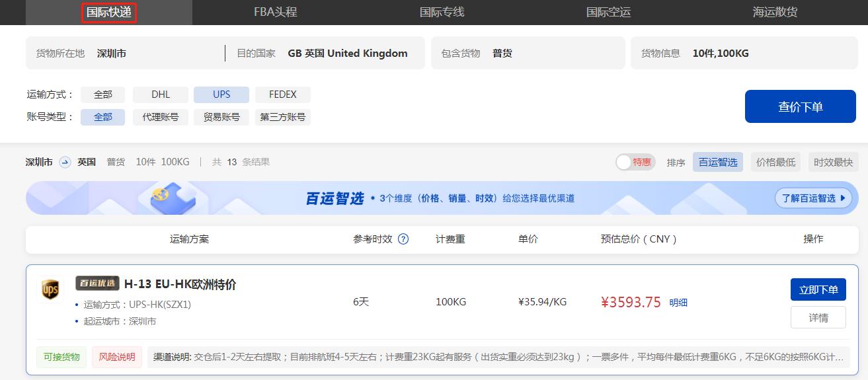Select FEDEX shipping method filter
Screen dimensions: 868x380
(282, 95)
